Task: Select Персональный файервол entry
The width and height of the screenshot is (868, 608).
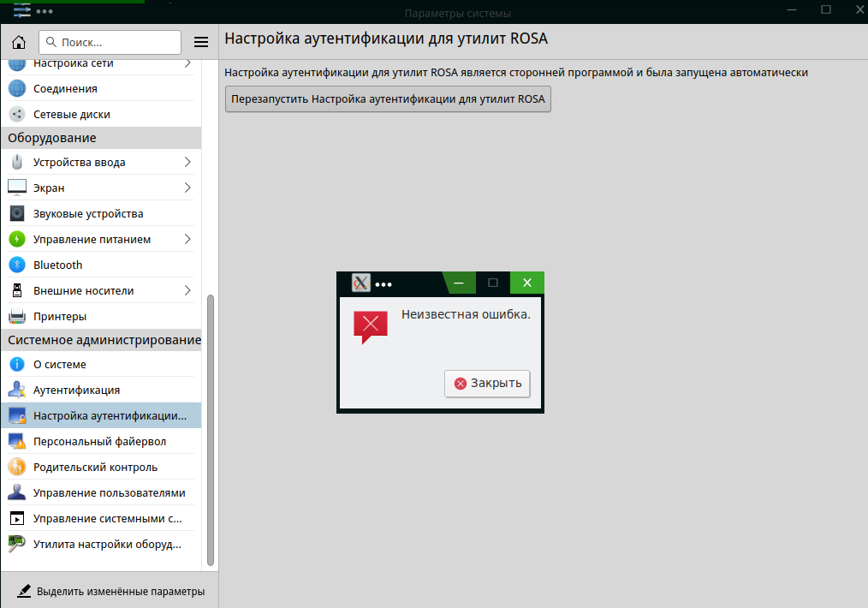Action: click(x=101, y=441)
